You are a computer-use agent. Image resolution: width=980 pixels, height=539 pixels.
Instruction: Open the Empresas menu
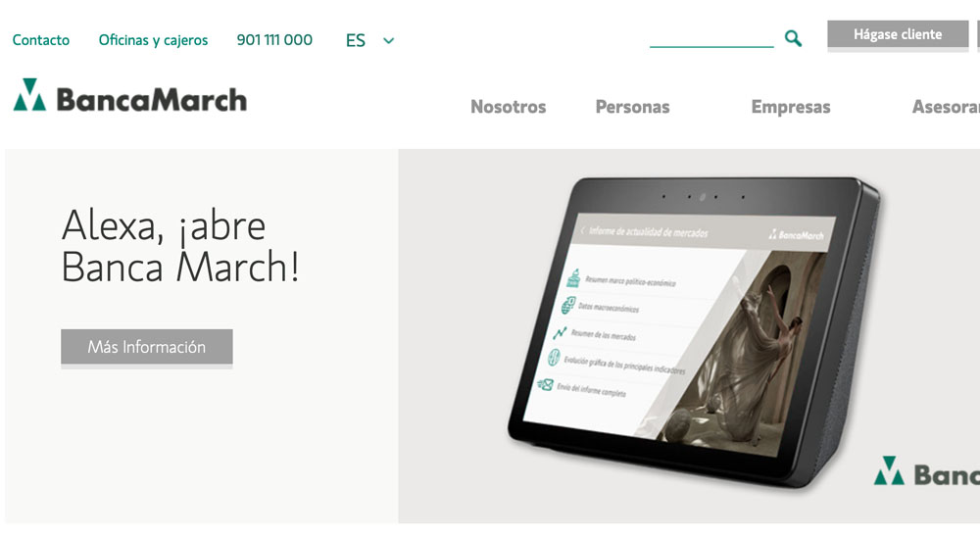791,107
